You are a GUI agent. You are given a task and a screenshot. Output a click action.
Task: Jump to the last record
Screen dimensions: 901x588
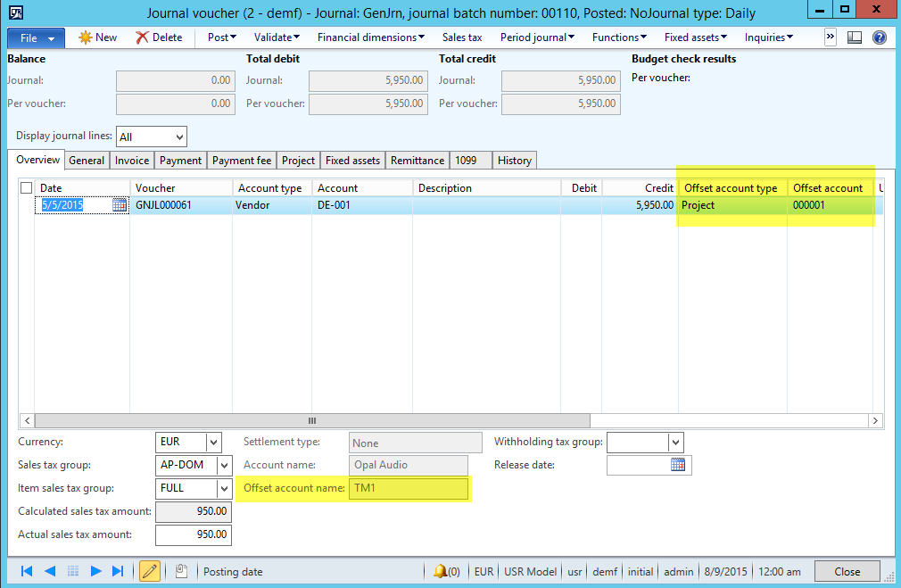pyautogui.click(x=118, y=571)
